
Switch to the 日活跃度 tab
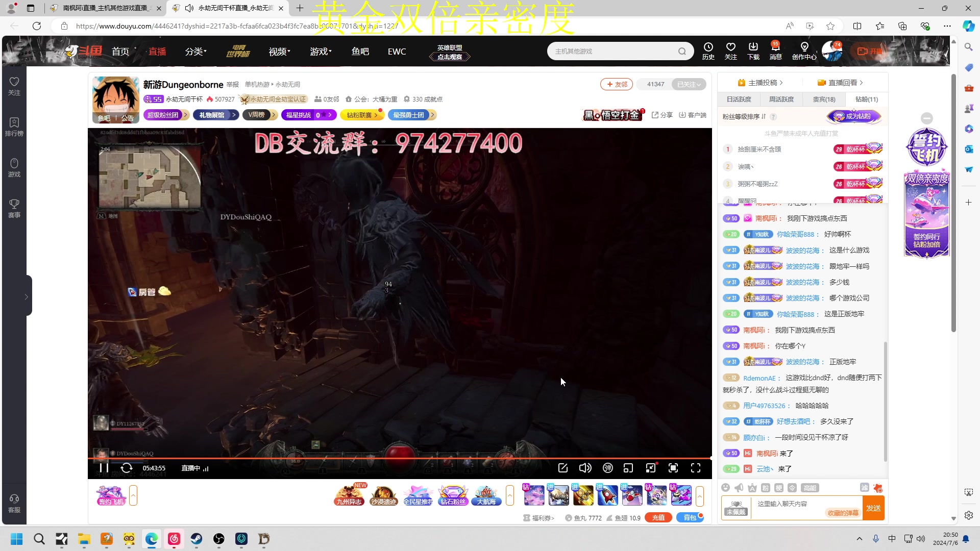tap(739, 99)
